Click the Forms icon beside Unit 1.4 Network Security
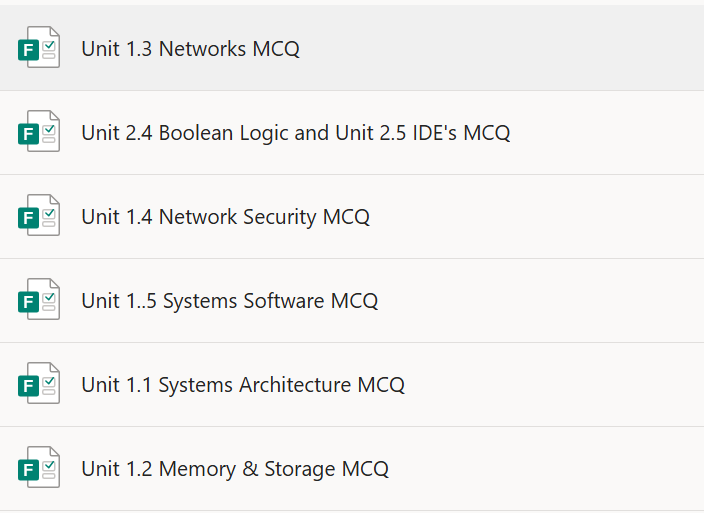The width and height of the screenshot is (704, 513). click(x=39, y=216)
